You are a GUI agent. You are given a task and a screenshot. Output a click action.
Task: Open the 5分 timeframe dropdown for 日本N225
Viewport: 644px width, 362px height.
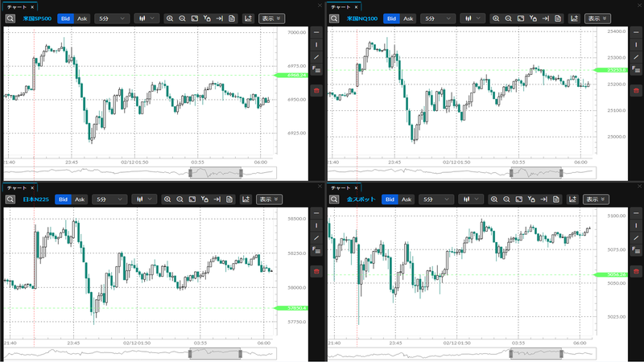click(109, 200)
